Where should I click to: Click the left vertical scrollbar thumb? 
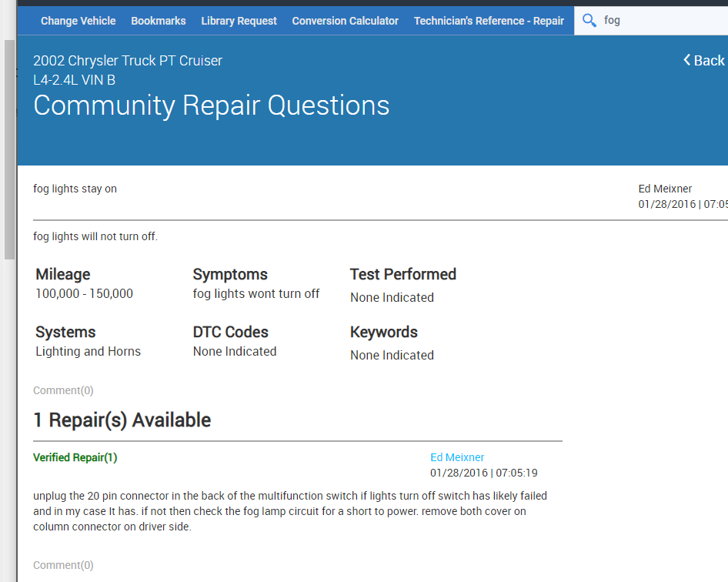(x=9, y=149)
